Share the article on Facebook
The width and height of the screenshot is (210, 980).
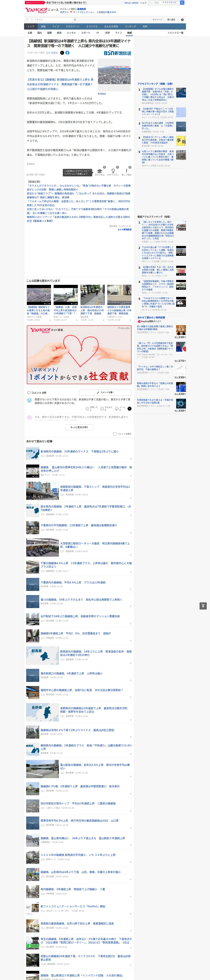tap(67, 53)
